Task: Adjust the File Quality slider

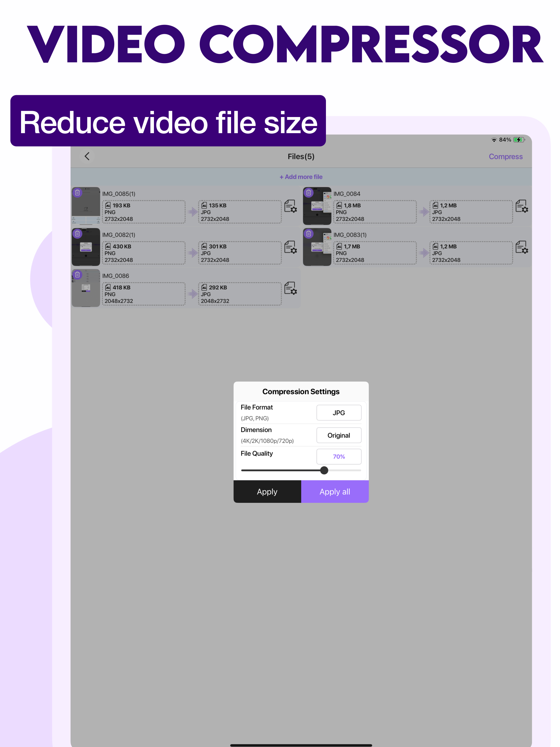Action: coord(324,470)
